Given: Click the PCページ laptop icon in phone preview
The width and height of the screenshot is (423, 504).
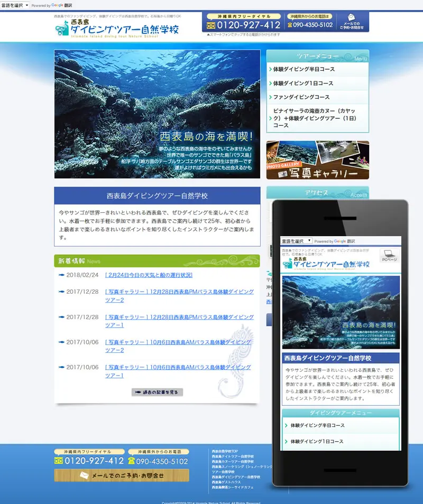Looking at the screenshot, I should 389,256.
